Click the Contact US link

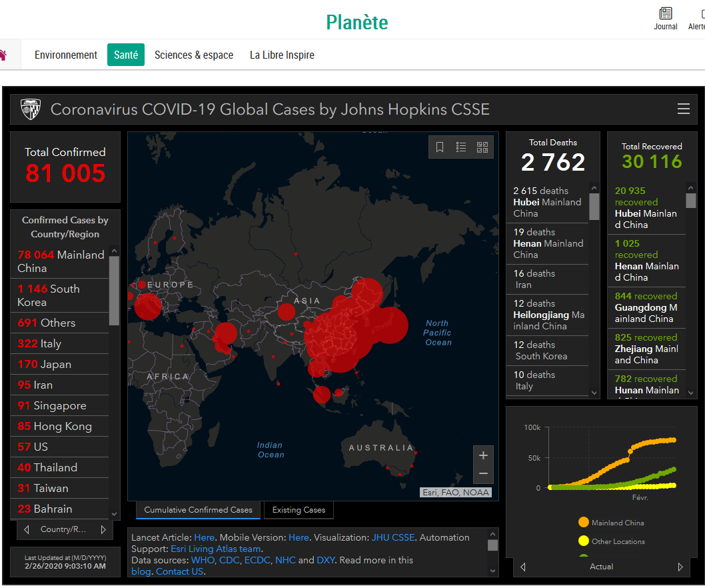[179, 571]
